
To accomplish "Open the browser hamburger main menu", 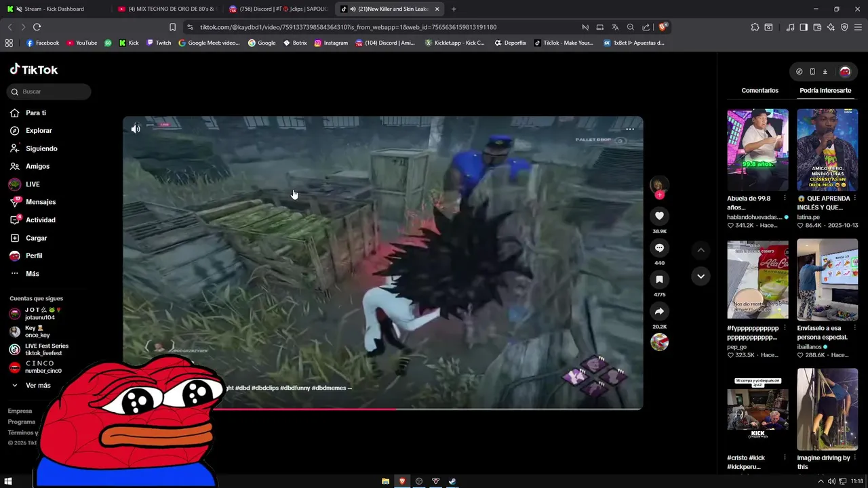I will click(858, 27).
